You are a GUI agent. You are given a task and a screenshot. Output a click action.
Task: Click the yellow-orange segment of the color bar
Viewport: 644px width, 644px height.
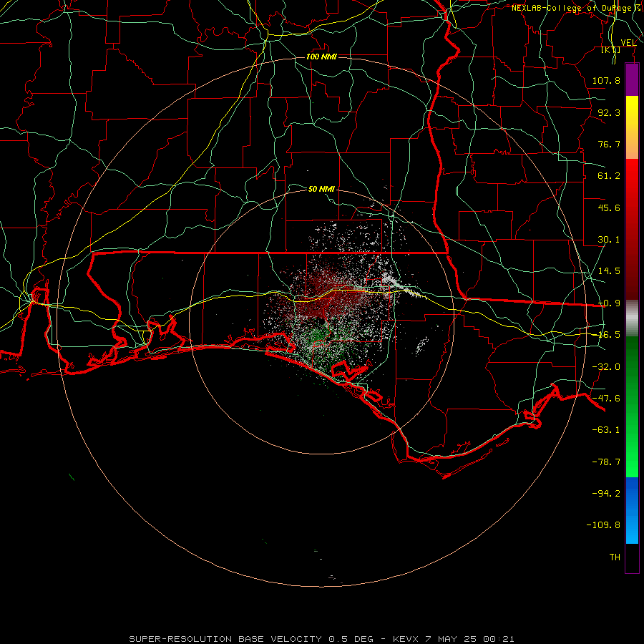pyautogui.click(x=632, y=127)
